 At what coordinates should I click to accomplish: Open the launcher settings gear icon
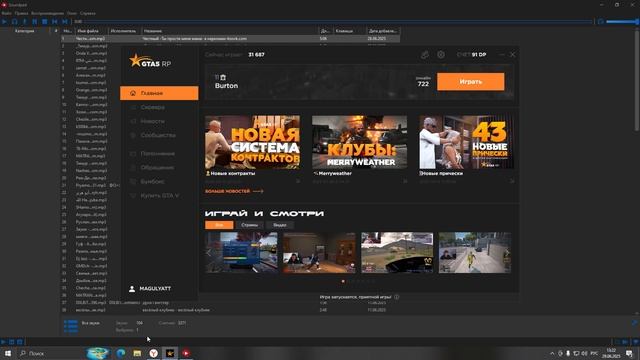[x=441, y=54]
